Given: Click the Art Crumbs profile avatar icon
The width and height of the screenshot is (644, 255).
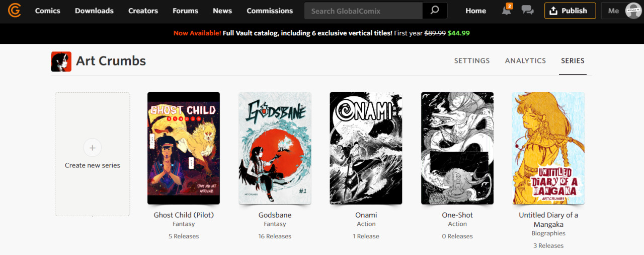Looking at the screenshot, I should coord(61,61).
